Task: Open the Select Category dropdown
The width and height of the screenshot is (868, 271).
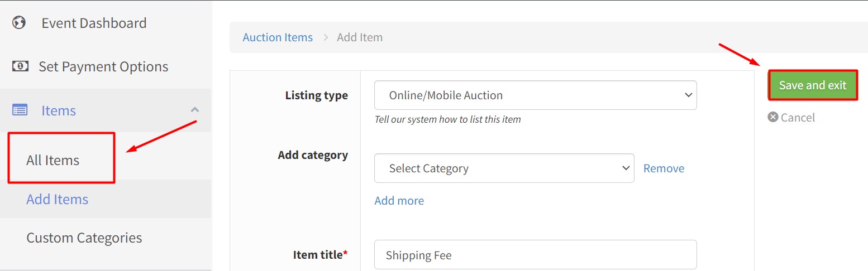Action: tap(504, 168)
